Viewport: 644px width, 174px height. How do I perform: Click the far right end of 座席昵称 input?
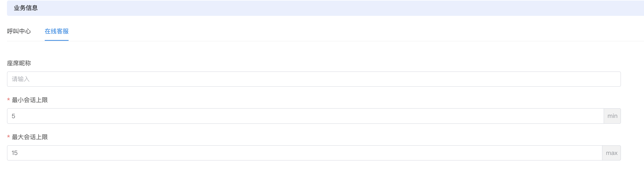pos(616,79)
